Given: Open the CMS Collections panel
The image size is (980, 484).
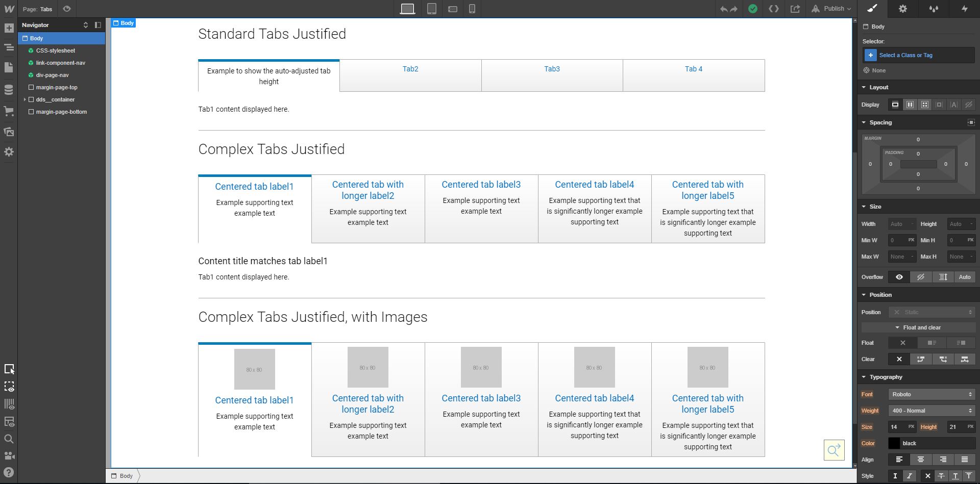Looking at the screenshot, I should click(9, 90).
